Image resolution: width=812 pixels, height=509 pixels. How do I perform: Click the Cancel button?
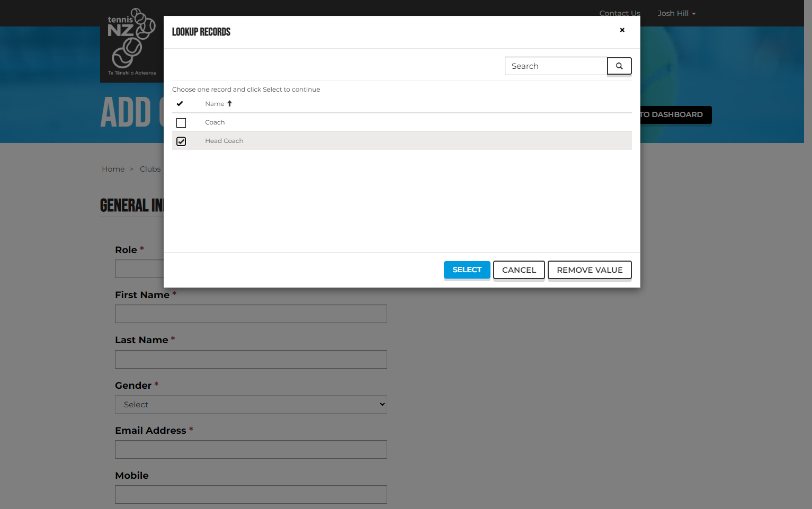[x=519, y=270]
